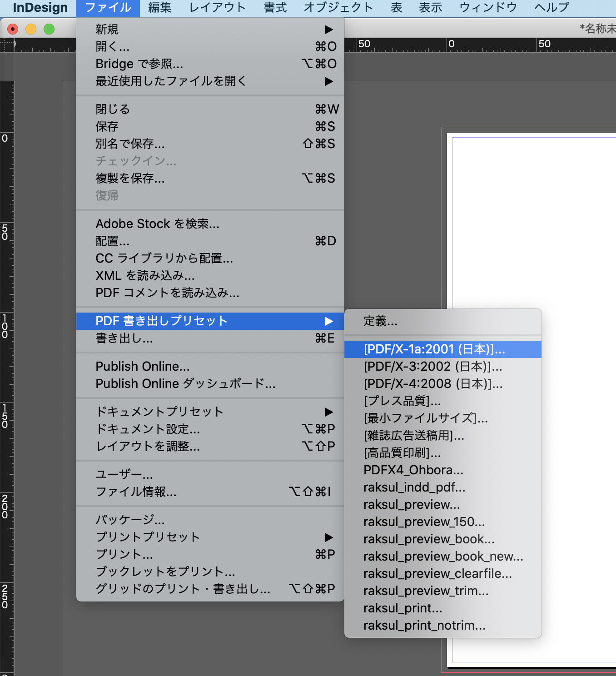Choose 複製を保存...
The height and width of the screenshot is (676, 616).
(x=210, y=179)
